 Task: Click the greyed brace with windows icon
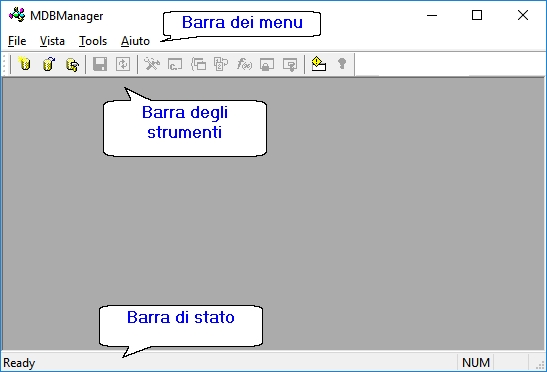198,64
